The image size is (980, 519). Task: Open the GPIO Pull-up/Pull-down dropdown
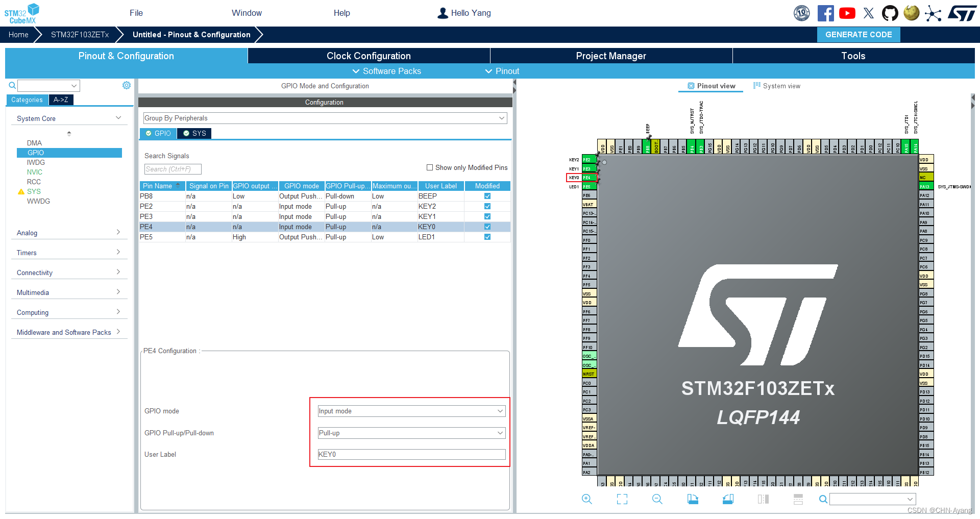coord(411,433)
